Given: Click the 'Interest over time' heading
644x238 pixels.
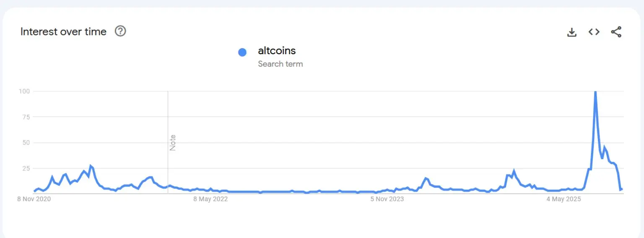Looking at the screenshot, I should pyautogui.click(x=63, y=31).
